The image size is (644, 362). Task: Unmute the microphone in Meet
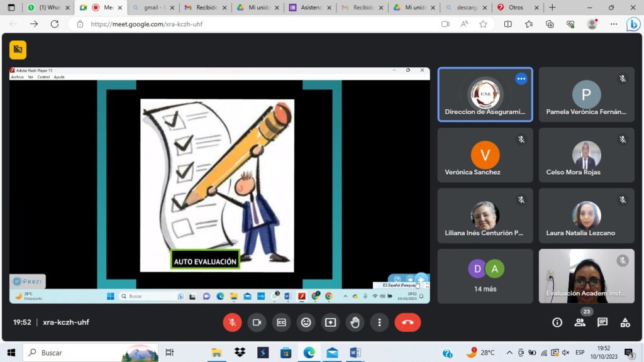click(x=232, y=322)
